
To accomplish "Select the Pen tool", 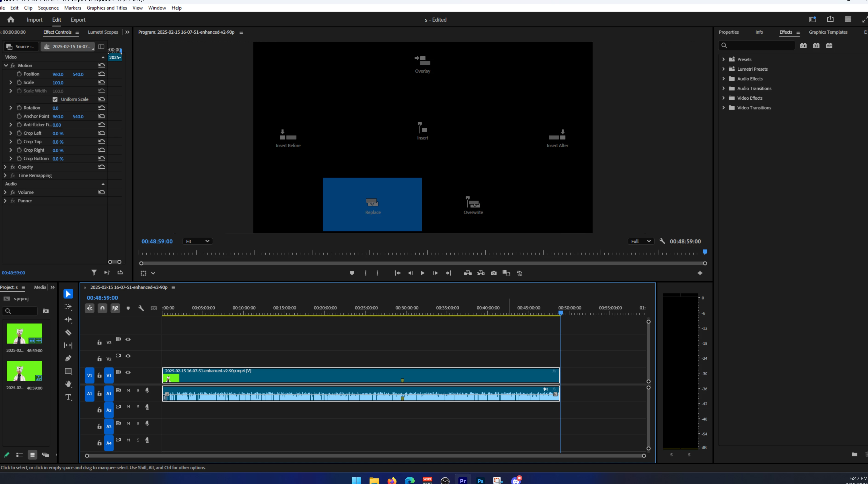I will click(x=68, y=358).
